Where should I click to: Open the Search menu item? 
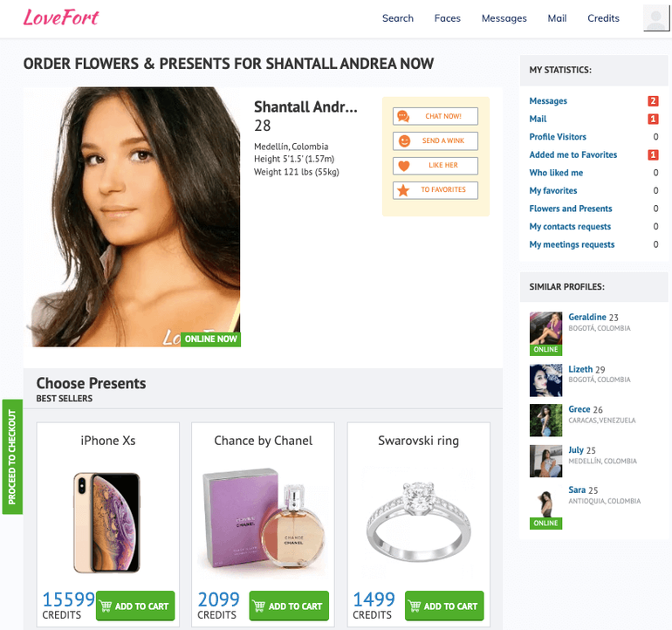point(398,18)
